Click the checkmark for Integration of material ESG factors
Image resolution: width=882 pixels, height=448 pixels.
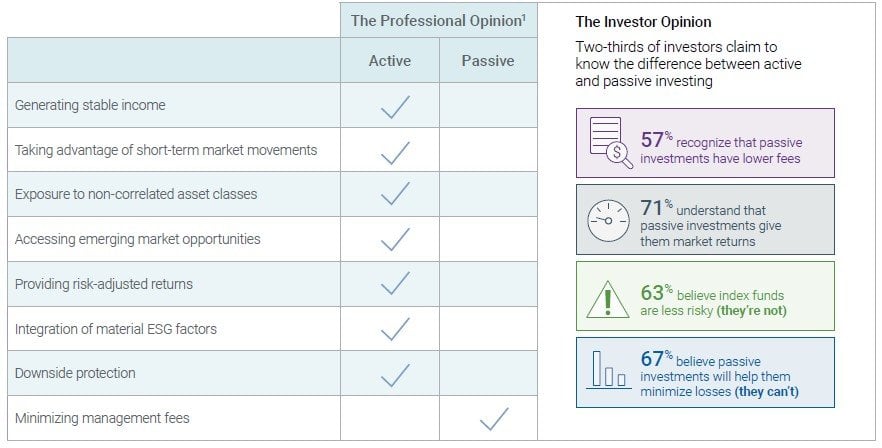coord(394,329)
